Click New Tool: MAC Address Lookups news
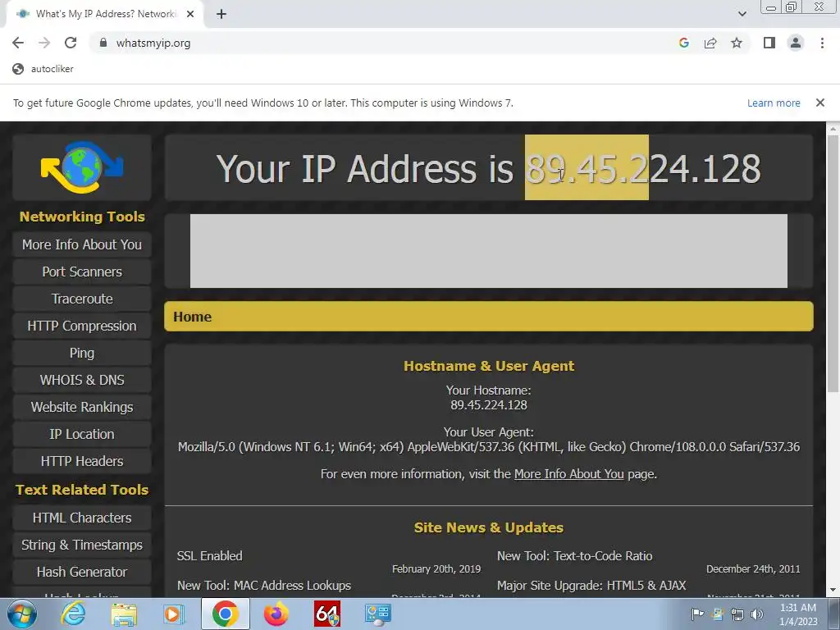The width and height of the screenshot is (840, 630). pyautogui.click(x=264, y=586)
